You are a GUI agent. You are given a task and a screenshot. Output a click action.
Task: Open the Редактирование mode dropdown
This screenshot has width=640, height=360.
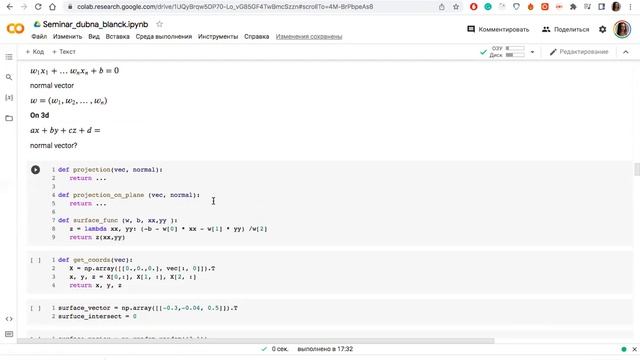(579, 52)
